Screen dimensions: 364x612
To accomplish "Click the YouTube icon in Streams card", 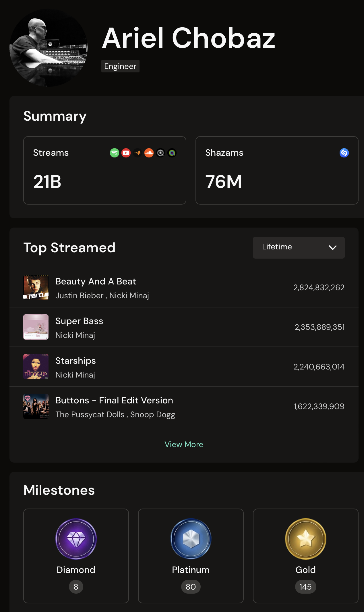I will point(126,153).
